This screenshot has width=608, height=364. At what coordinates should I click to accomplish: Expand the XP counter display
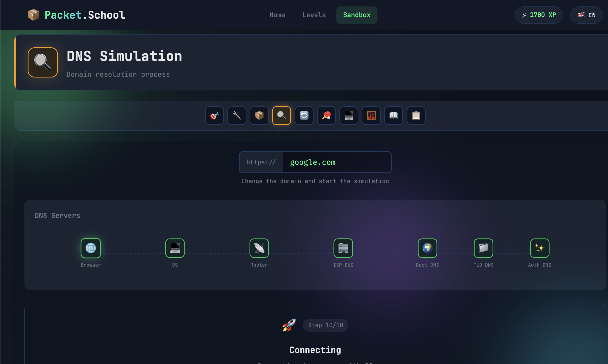[x=539, y=15]
